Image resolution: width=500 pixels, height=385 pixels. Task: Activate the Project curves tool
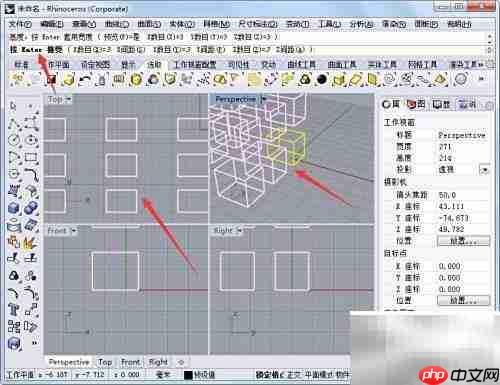tap(14, 225)
